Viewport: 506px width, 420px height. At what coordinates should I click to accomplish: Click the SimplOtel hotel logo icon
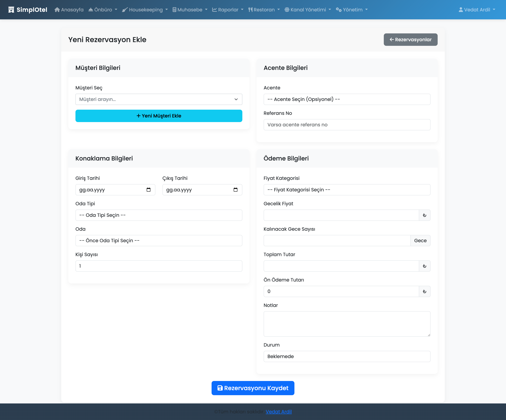[x=11, y=10]
